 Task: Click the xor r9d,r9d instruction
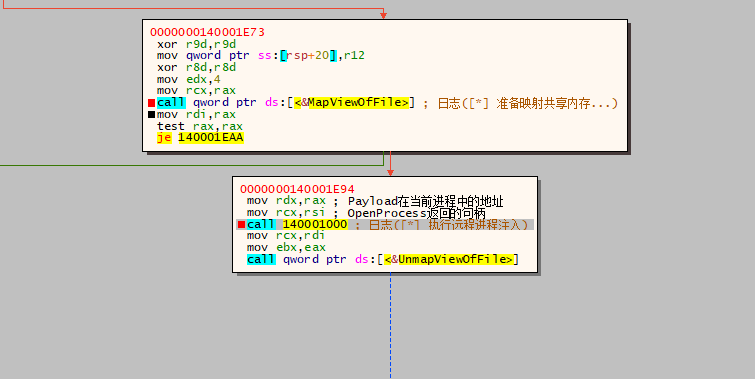coord(196,44)
